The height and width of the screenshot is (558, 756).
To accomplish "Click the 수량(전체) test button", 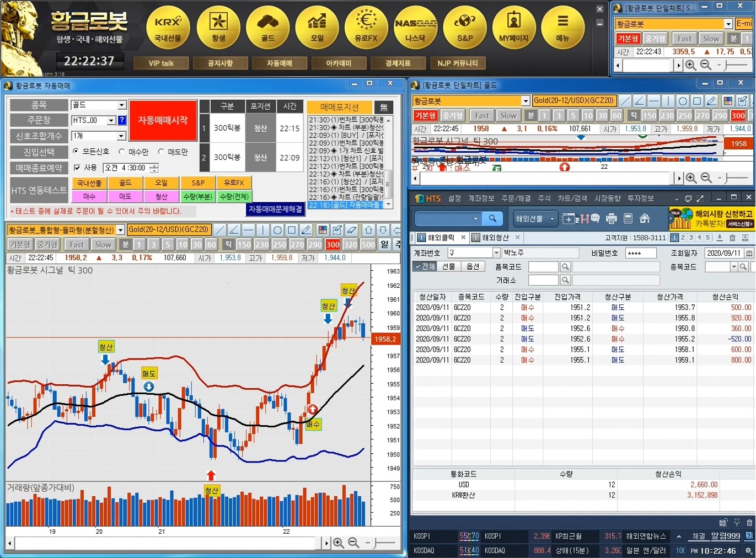I will click(x=234, y=196).
